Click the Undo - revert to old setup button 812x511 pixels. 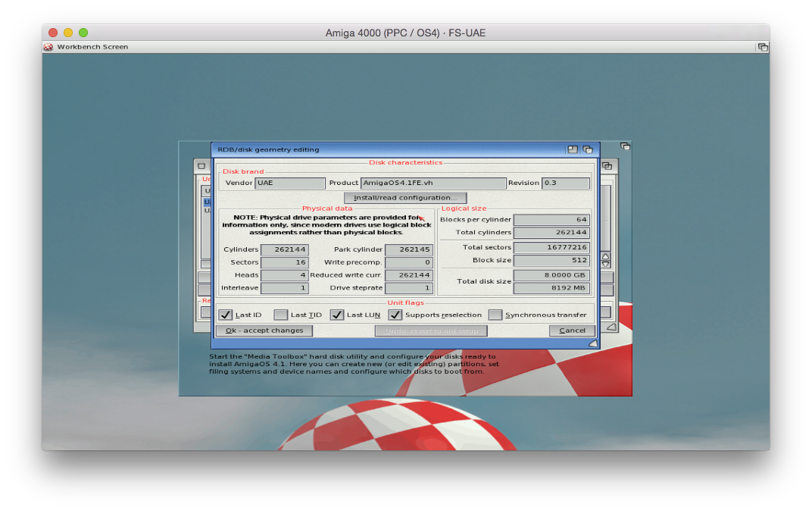coord(431,331)
